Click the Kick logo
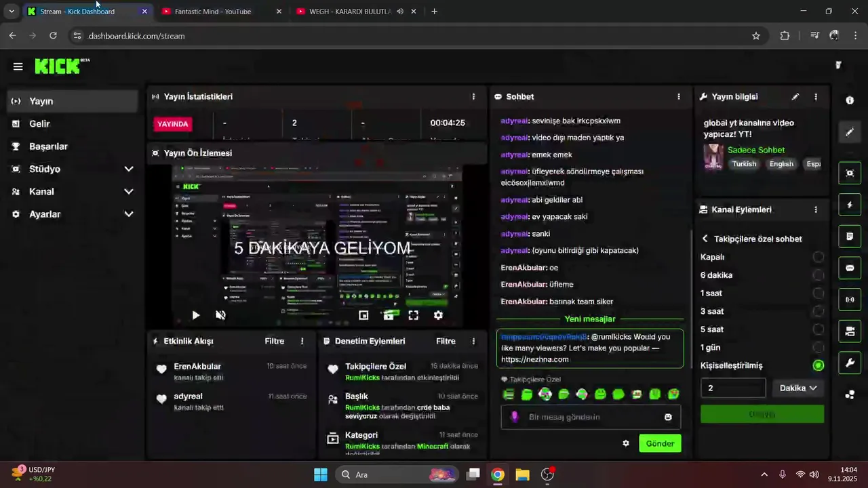Viewport: 868px width, 488px height. click(x=62, y=66)
